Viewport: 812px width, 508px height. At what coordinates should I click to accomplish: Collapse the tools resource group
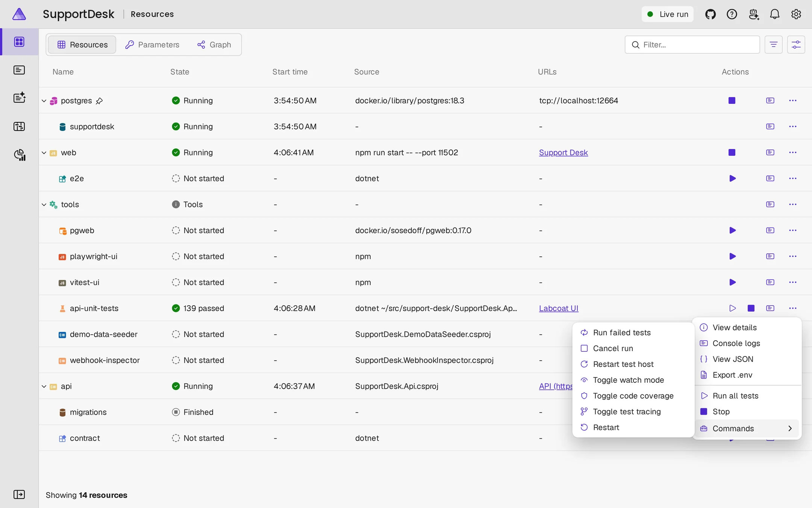point(44,205)
